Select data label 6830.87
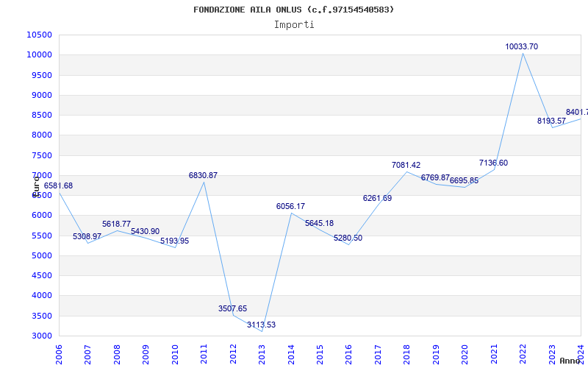Screen dimensions: 588x368 204,175
